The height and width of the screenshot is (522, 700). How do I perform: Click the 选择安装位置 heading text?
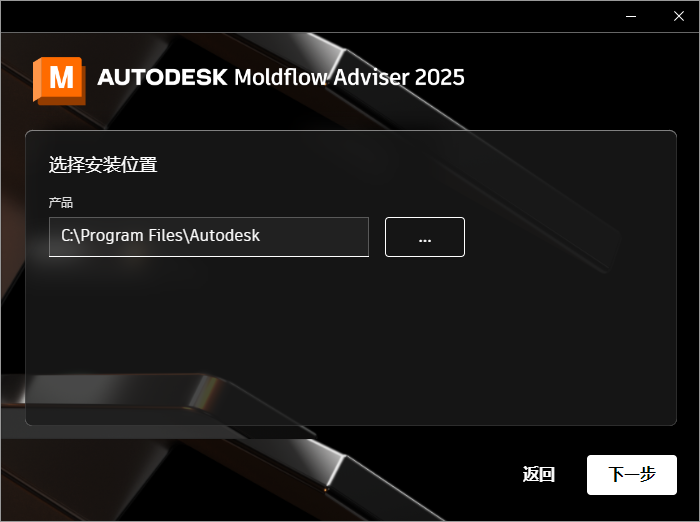click(103, 165)
